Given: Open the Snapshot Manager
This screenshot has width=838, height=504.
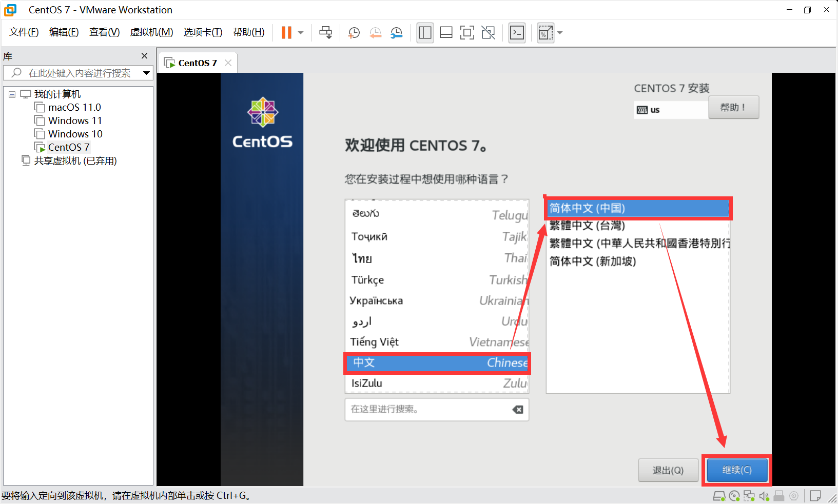Looking at the screenshot, I should coord(396,32).
